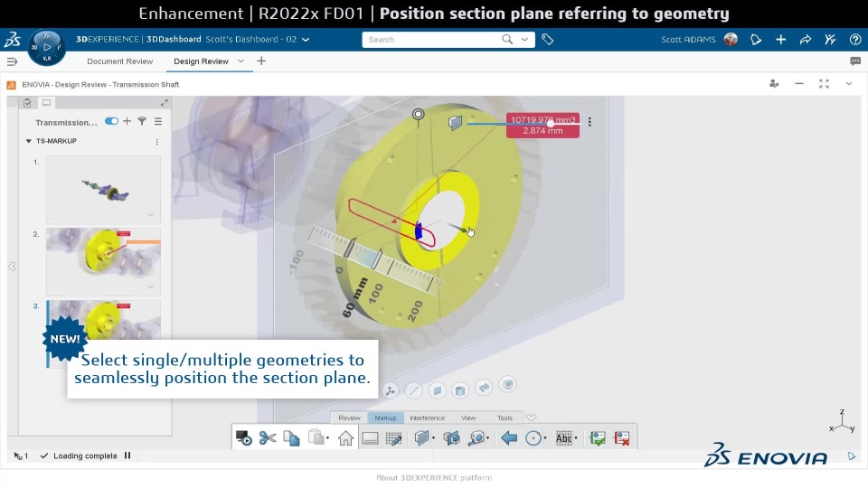Click the 3DS logo icon
Viewport: 868px width, 488px height.
[x=12, y=39]
